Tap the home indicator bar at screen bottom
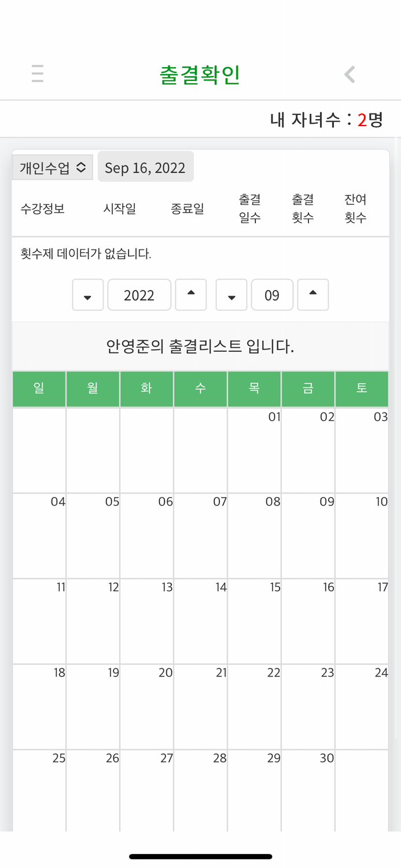This screenshot has height=868, width=401. tap(200, 855)
